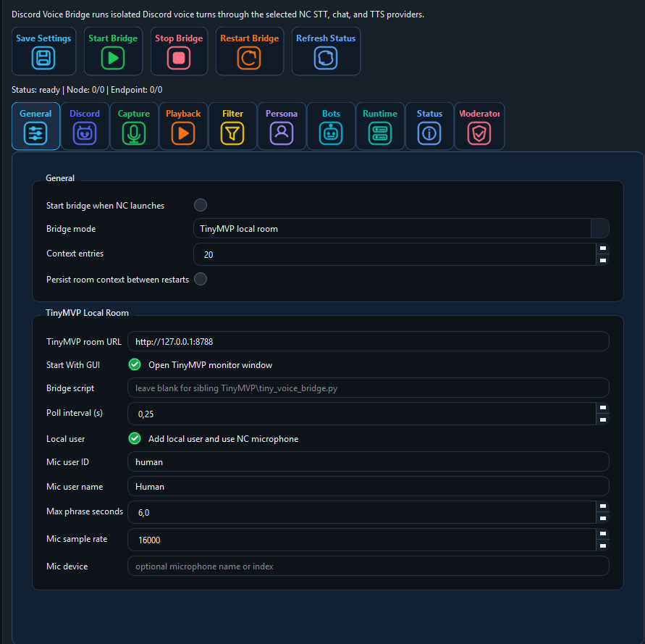Switch to the Playback tab label
The image size is (645, 644).
183,114
